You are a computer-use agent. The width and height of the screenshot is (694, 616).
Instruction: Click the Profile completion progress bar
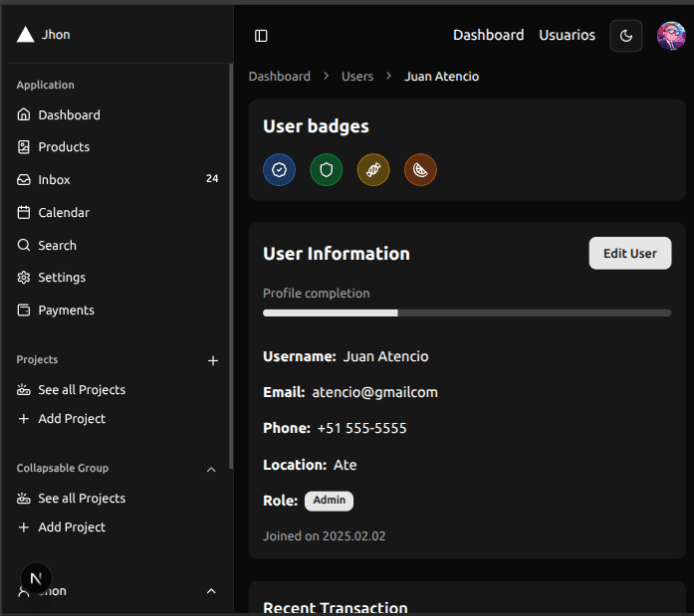click(x=466, y=312)
